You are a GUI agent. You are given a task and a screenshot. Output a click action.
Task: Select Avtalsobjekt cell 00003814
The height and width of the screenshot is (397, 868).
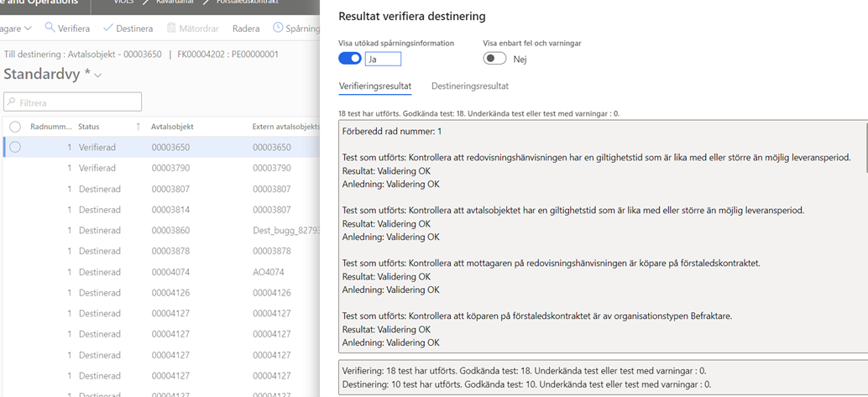coord(170,210)
